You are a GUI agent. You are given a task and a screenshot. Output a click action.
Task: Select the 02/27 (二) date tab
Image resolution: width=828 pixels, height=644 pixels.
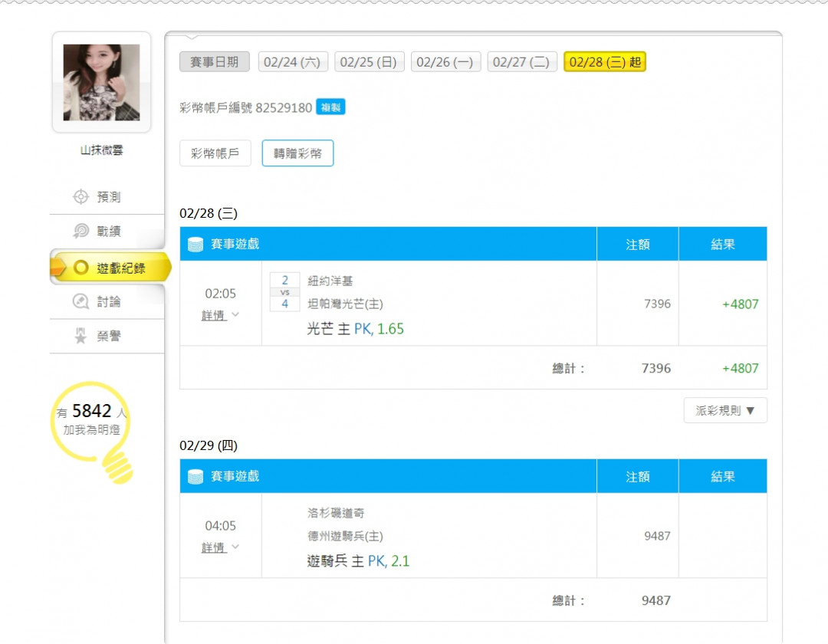click(x=522, y=62)
